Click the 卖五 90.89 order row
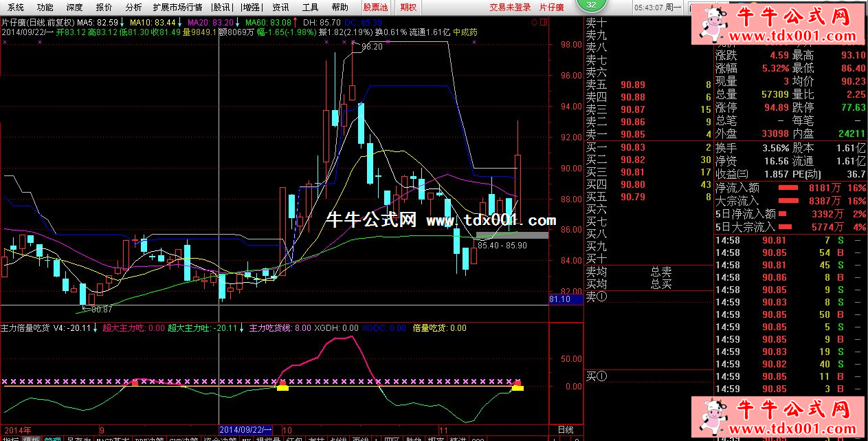This screenshot has width=868, height=441. point(649,85)
